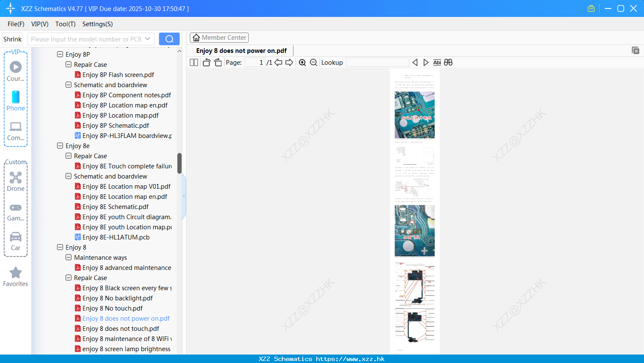Screen dimensions: 644x363
Task: Click the Lookup text field
Action: click(x=378, y=63)
